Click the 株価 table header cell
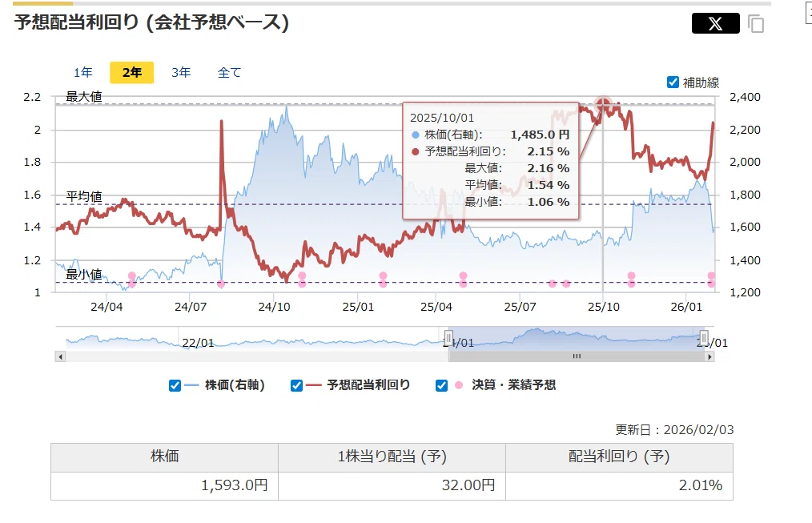812x523 pixels. pyautogui.click(x=165, y=457)
